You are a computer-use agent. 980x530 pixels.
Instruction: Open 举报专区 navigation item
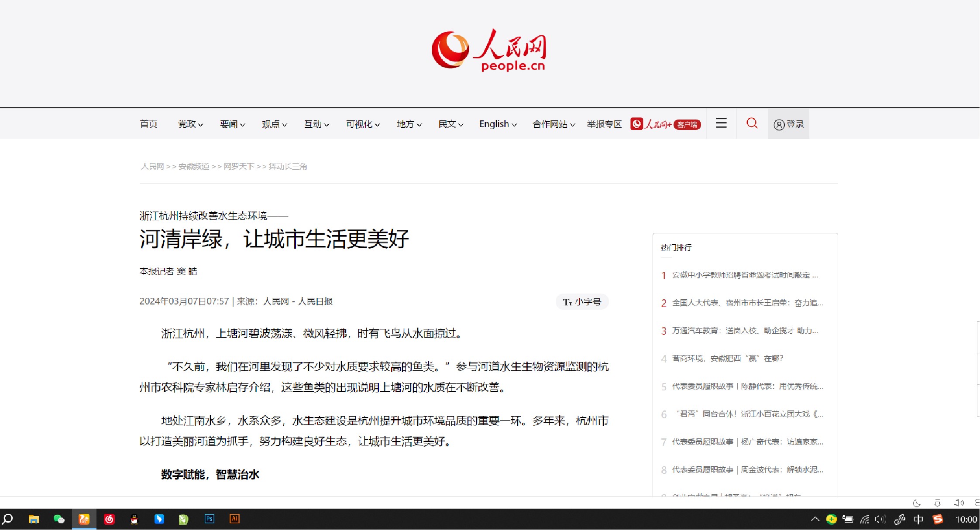click(604, 124)
